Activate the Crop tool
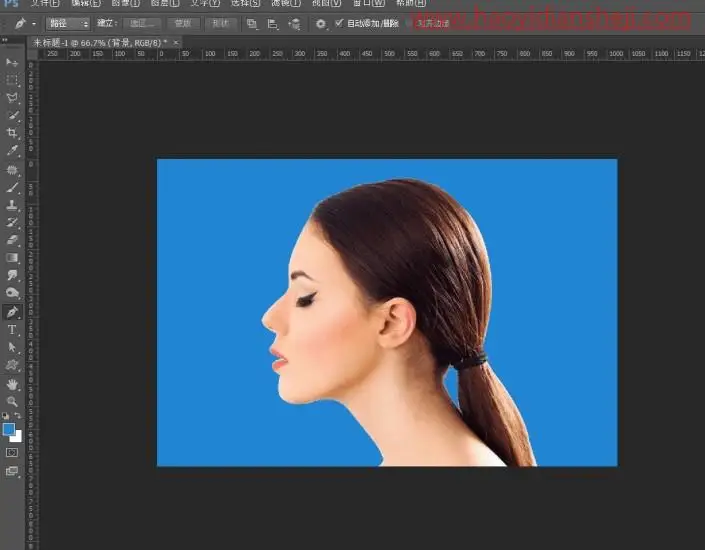 point(12,133)
